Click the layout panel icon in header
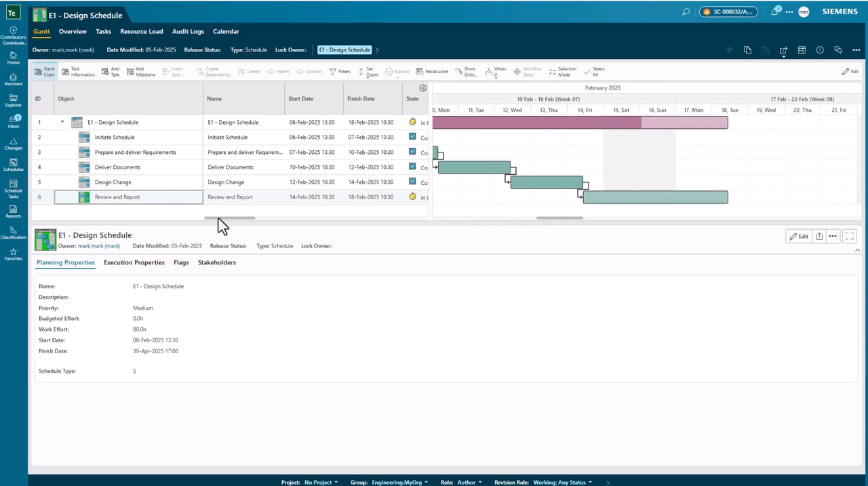The height and width of the screenshot is (486, 868). pos(802,50)
